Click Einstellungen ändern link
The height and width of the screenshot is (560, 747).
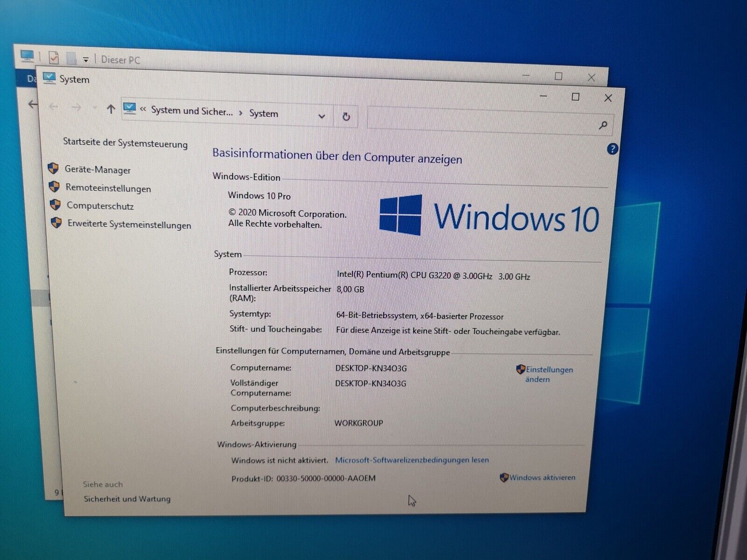[549, 374]
